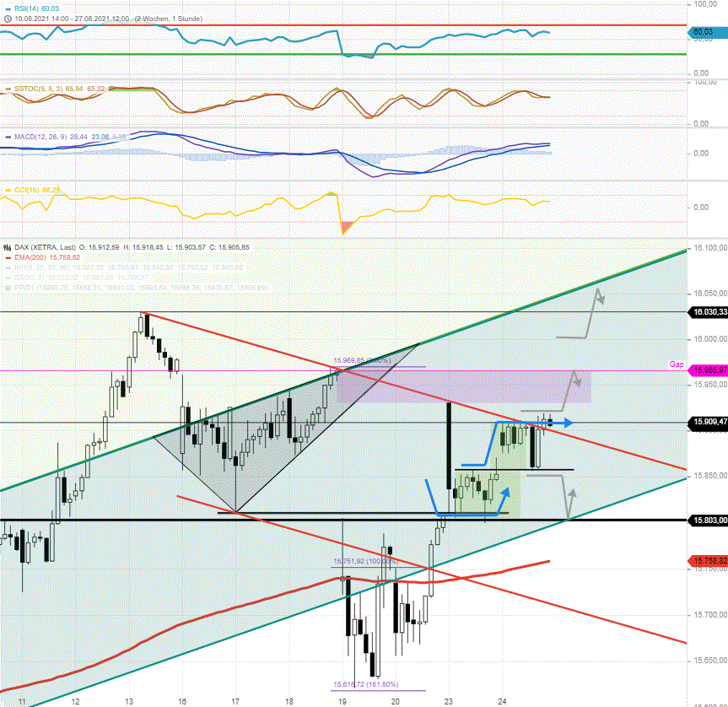Select the EMA(200) legend entry
The width and height of the screenshot is (728, 707).
(x=47, y=257)
